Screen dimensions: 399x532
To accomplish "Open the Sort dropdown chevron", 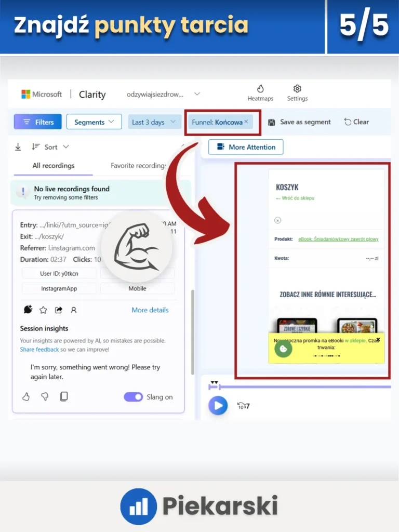I will [x=66, y=147].
